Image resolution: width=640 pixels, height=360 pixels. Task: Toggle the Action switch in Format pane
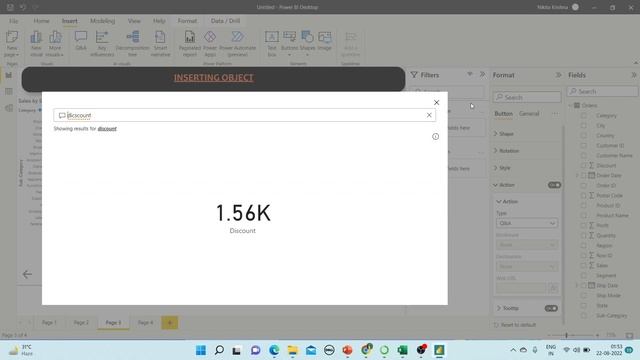(x=554, y=185)
